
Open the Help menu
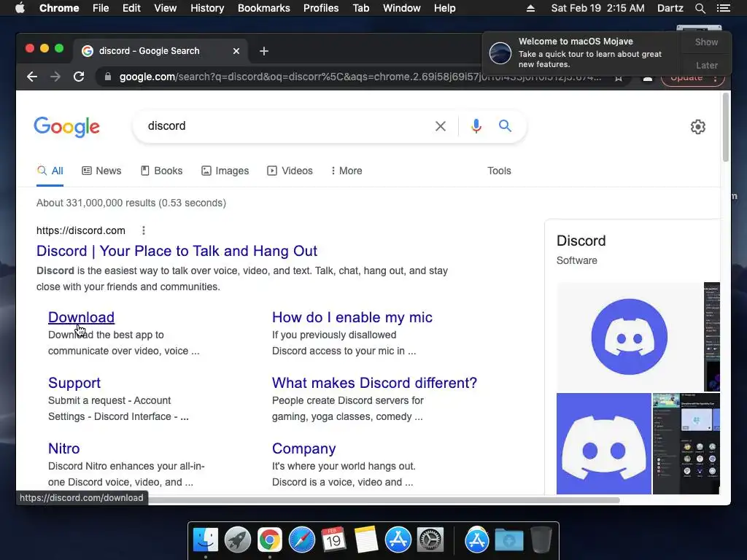point(444,8)
